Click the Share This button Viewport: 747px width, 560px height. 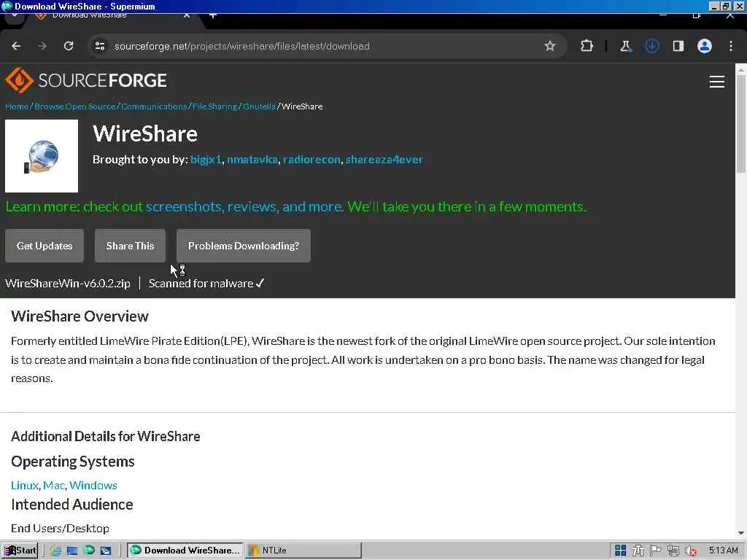pyautogui.click(x=130, y=246)
